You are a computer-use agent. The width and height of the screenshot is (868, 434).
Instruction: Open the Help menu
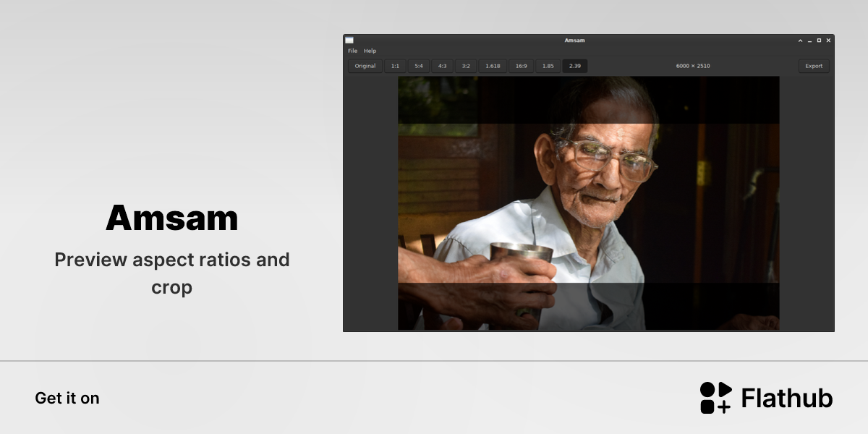(370, 51)
